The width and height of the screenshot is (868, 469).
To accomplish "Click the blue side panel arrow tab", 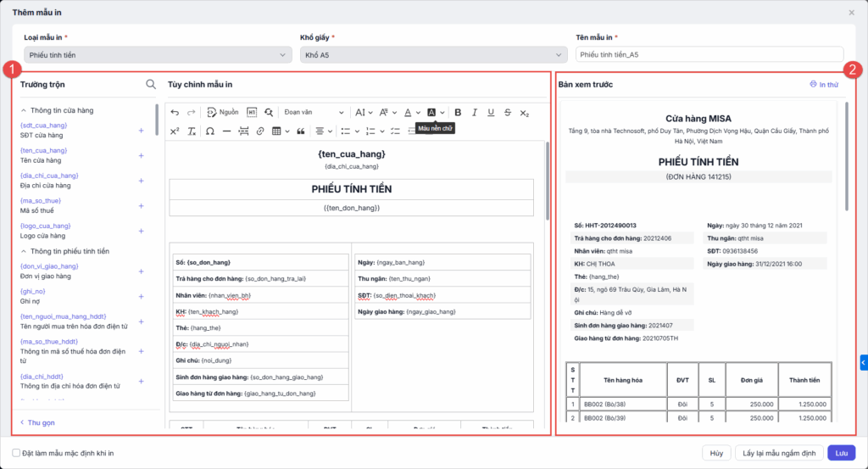I will 864,363.
